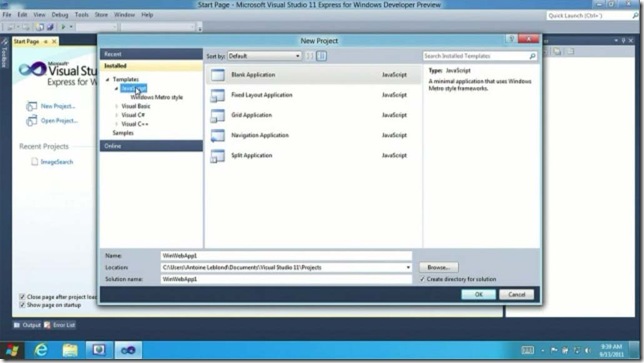Image resolution: width=644 pixels, height=363 pixels.
Task: Open the Help menu
Action: click(x=147, y=15)
